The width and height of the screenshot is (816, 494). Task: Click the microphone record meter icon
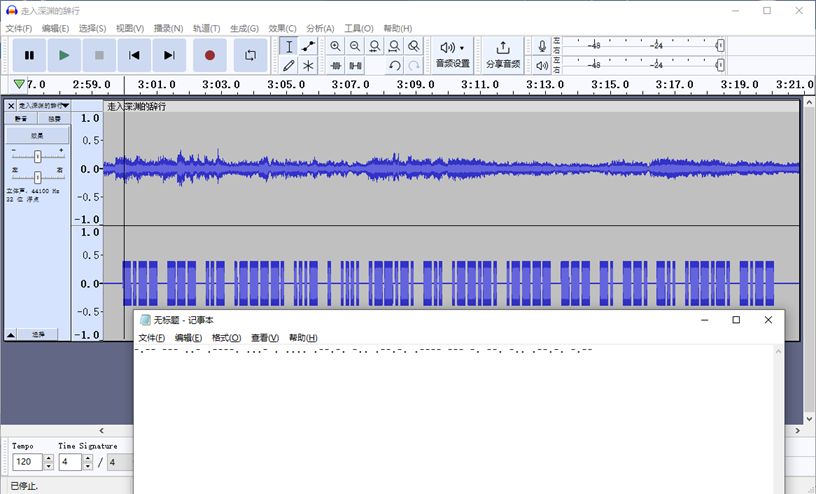click(542, 46)
